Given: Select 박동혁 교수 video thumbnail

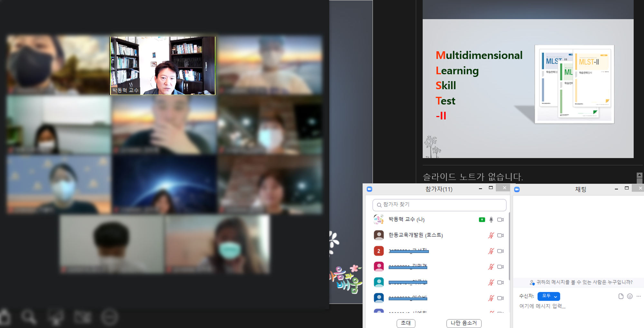Looking at the screenshot, I should 163,65.
